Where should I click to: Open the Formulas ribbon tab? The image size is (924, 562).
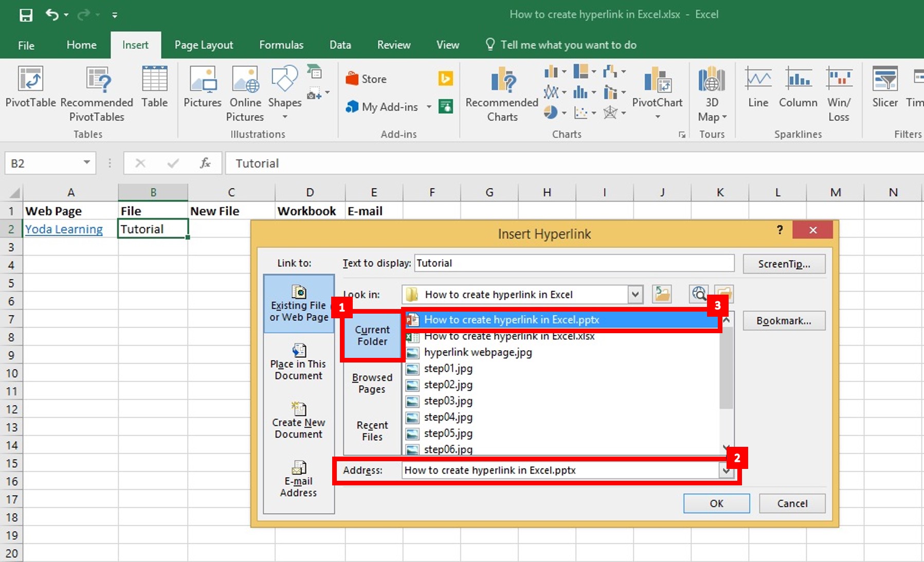coord(281,45)
